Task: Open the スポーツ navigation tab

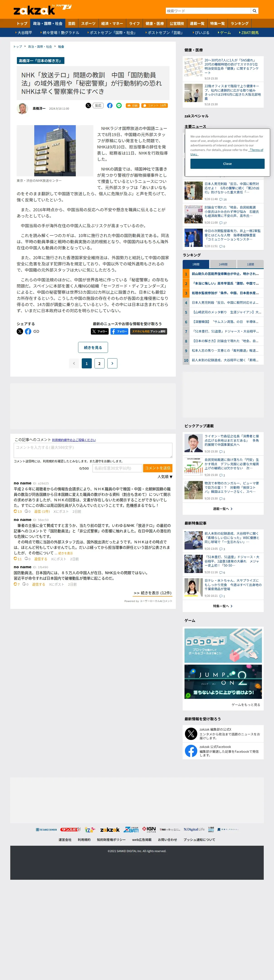Action: coord(88,24)
